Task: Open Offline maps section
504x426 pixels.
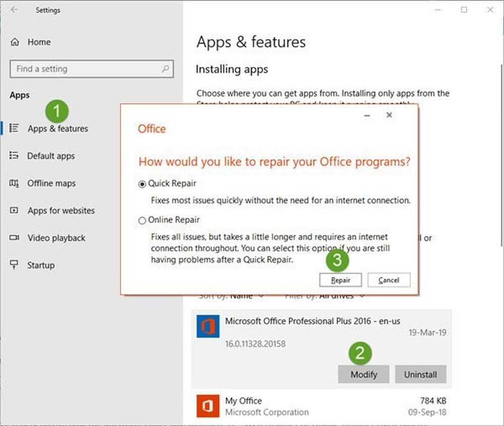Action: (51, 184)
